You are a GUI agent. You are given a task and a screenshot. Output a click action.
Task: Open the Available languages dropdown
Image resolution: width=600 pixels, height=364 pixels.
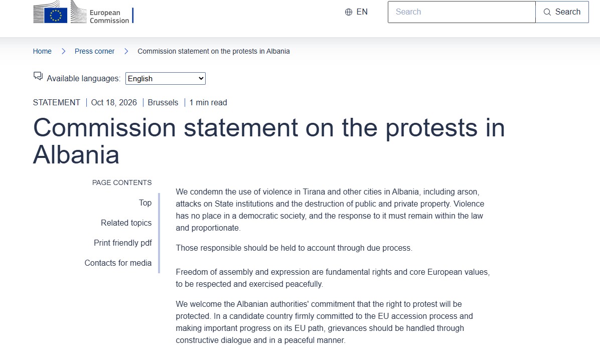point(166,78)
